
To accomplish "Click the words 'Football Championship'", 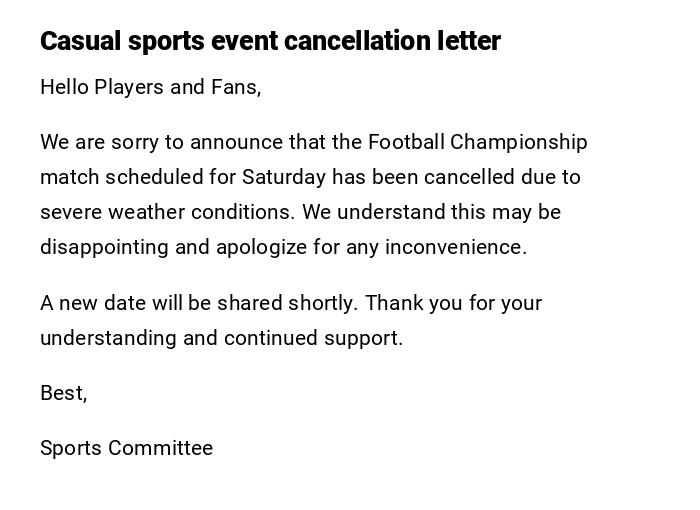I will [477, 142].
